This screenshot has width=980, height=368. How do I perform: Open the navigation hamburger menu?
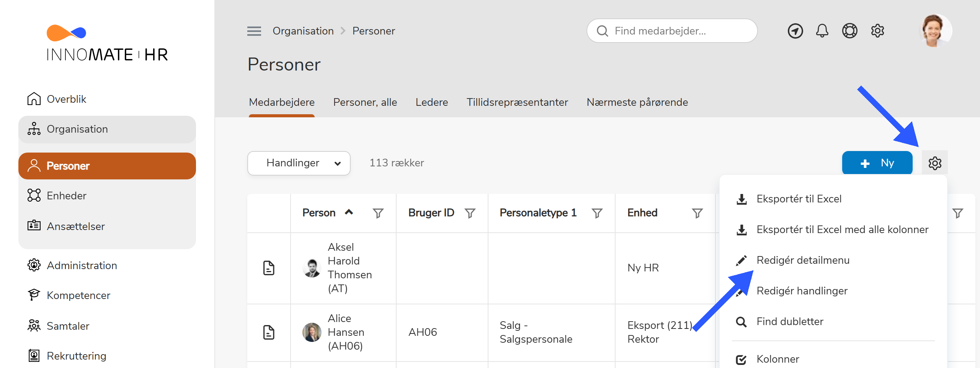coord(253,31)
